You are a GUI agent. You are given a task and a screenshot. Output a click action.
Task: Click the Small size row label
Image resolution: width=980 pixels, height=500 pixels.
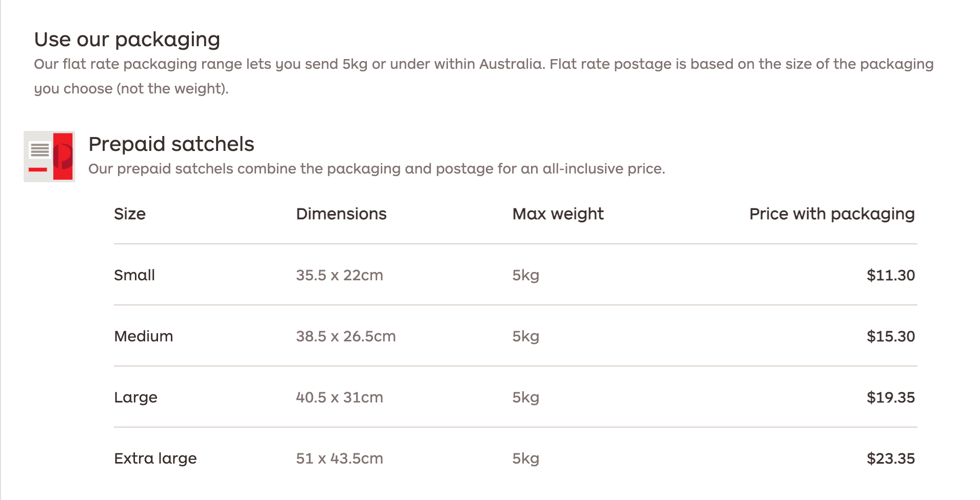click(134, 275)
